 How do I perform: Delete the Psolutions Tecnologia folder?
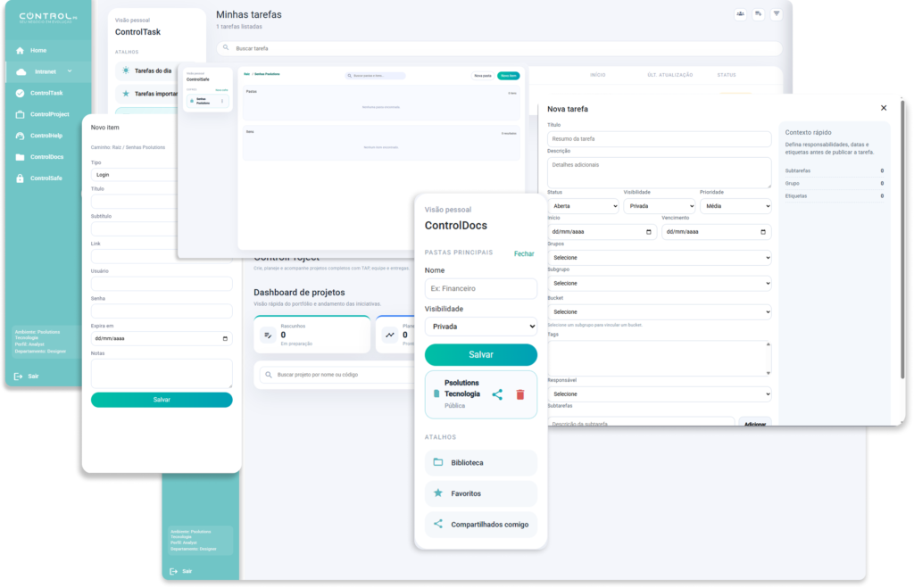point(520,394)
